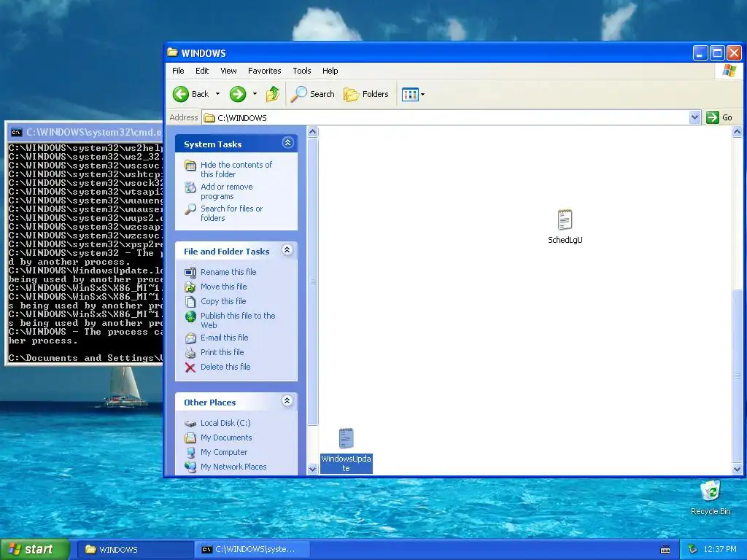Image resolution: width=747 pixels, height=560 pixels.
Task: Open the Forward button history dropdown
Action: coord(255,94)
